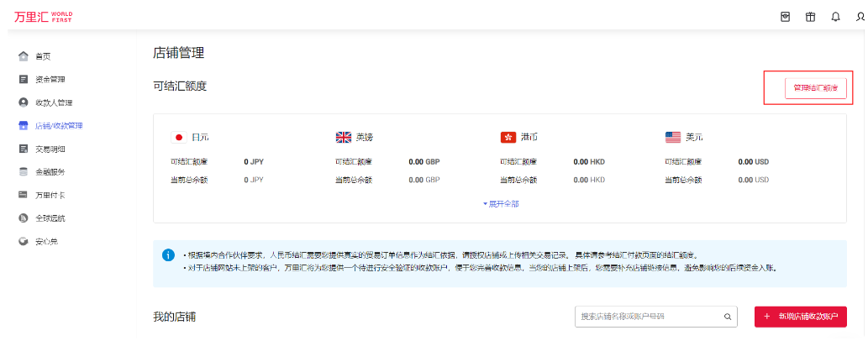The width and height of the screenshot is (868, 346).
Task: Click the US flag icon for 美元
Action: [673, 137]
